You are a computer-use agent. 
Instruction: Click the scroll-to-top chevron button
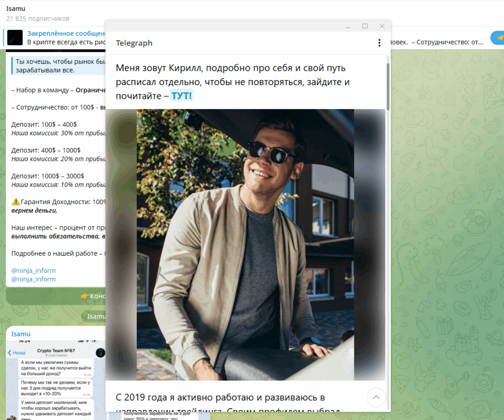pos(376,397)
